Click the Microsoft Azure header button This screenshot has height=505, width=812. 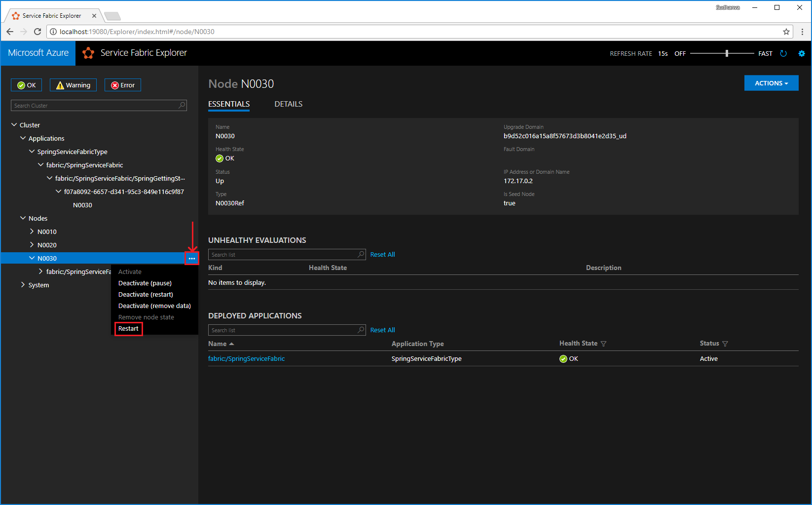pos(38,53)
